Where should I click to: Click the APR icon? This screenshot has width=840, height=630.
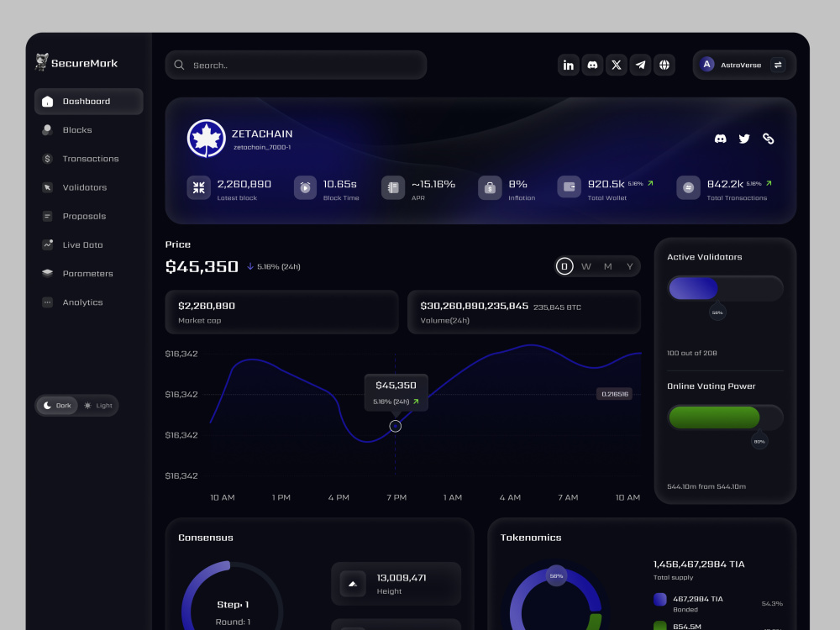click(393, 187)
